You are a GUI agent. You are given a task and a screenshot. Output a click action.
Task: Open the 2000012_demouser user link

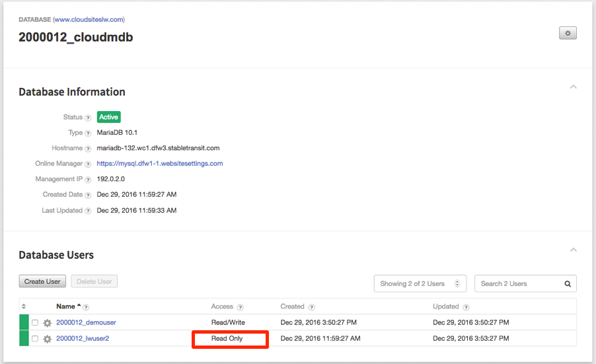click(87, 322)
